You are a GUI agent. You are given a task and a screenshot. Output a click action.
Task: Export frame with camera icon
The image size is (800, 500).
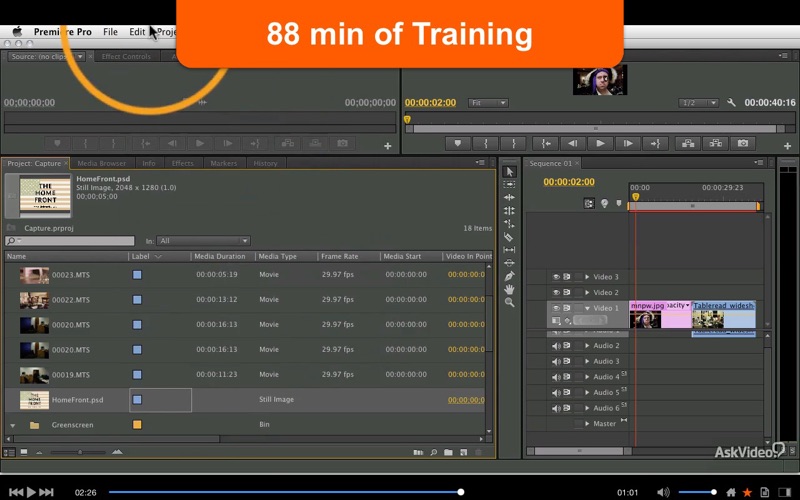743,144
